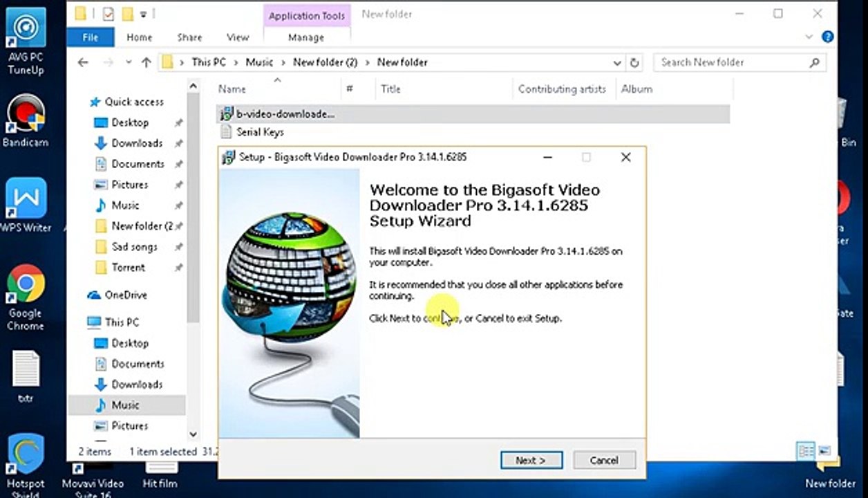Open Downloads under Quick access

(x=136, y=143)
